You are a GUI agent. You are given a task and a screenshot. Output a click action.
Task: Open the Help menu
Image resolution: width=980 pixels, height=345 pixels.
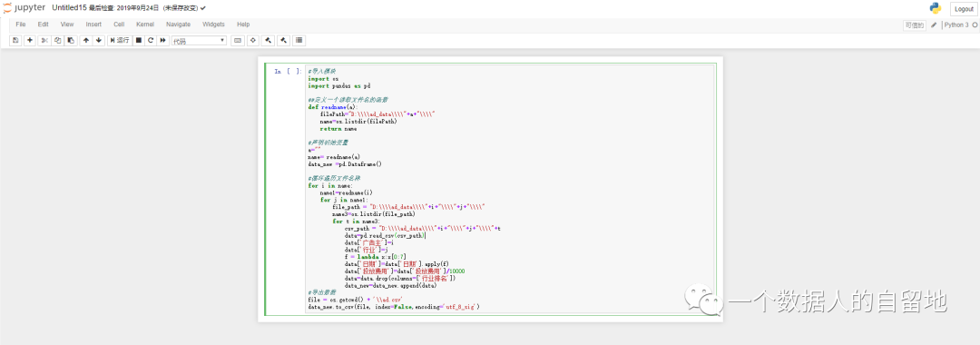[243, 25]
